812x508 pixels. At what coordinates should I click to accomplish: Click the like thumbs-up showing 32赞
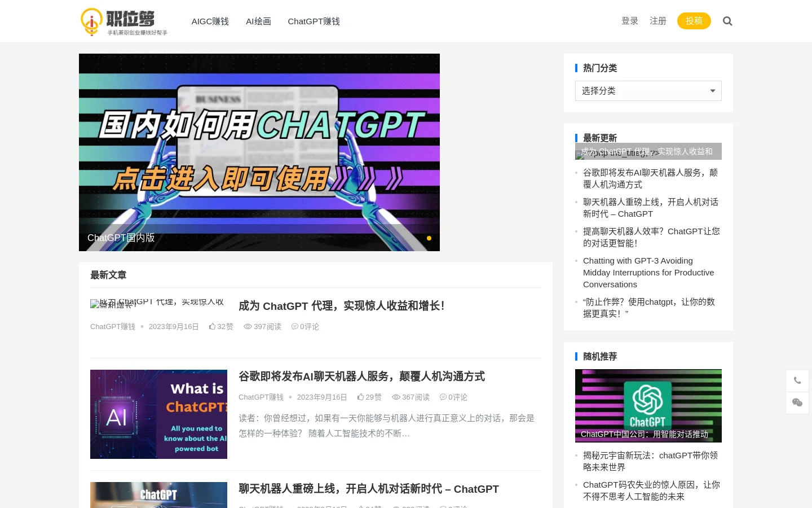213,327
